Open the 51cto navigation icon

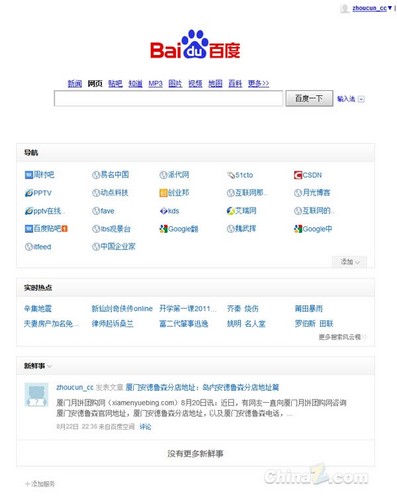(x=231, y=175)
